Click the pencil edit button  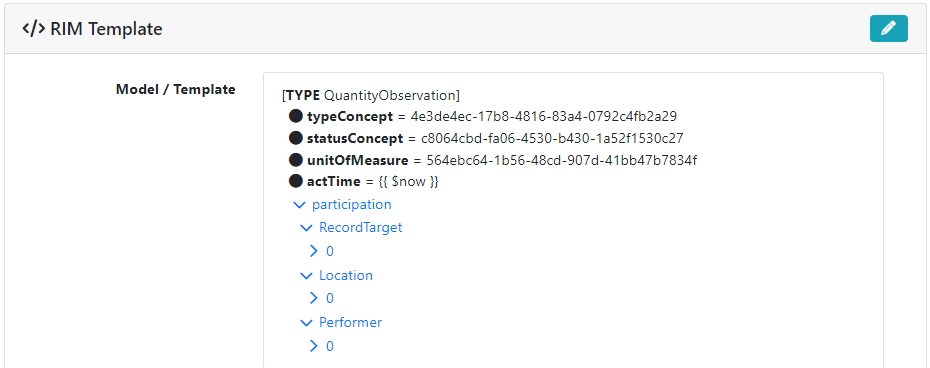(888, 28)
